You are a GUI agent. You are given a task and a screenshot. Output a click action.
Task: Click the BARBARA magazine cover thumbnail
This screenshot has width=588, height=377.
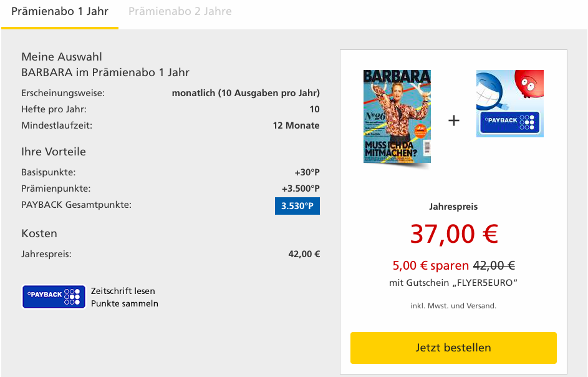pyautogui.click(x=397, y=117)
